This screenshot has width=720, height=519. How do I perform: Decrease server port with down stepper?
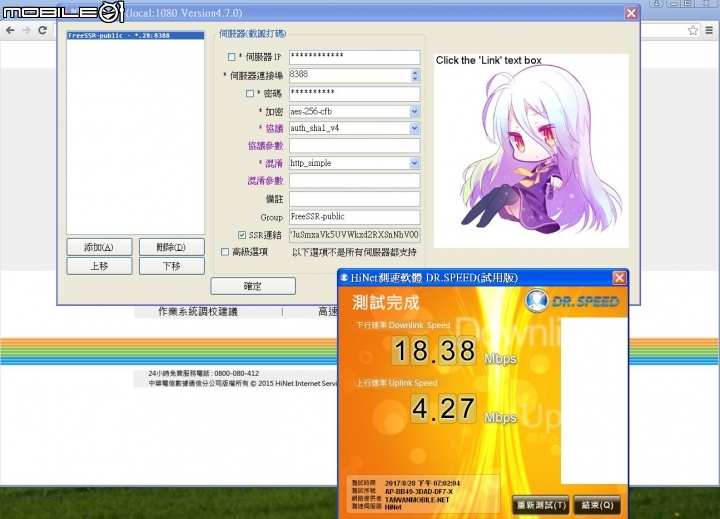point(415,79)
